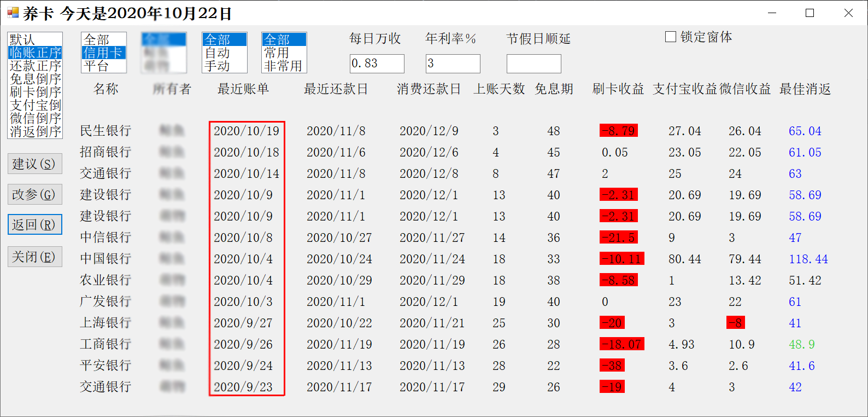Click the 上账天数 column header
Screen dimensions: 868x417
pos(499,89)
